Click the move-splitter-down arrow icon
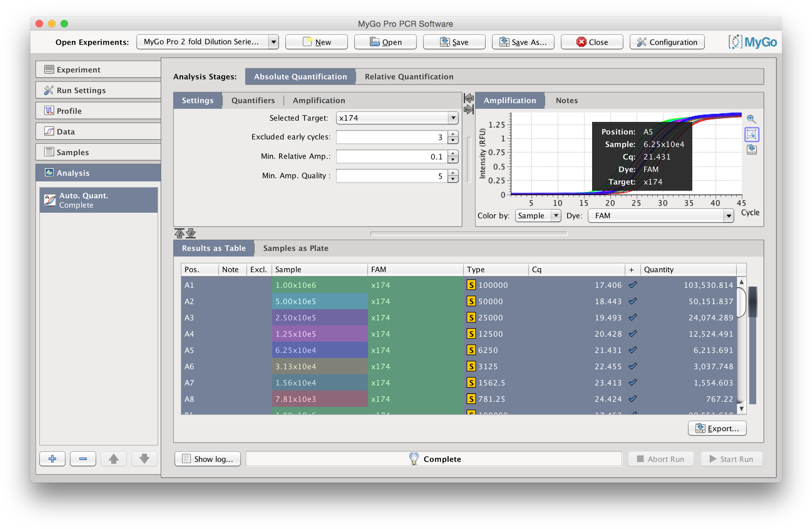Viewport: 812px width, 529px height. 191,233
